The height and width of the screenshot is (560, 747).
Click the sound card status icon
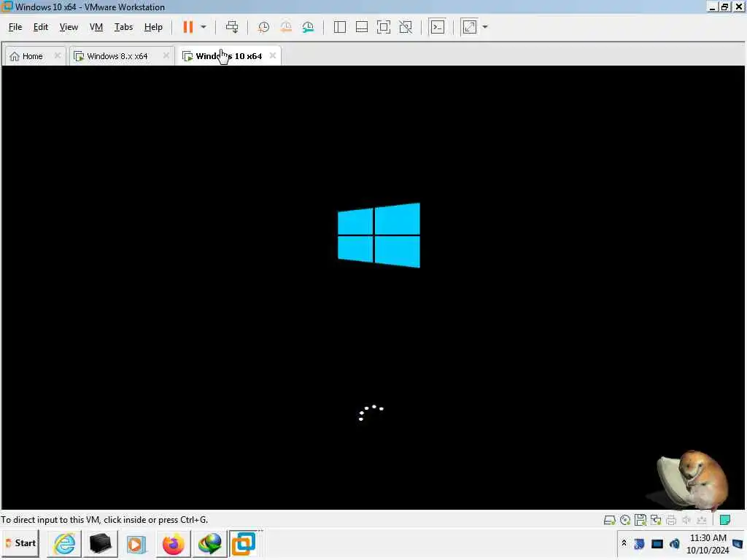pos(686,520)
